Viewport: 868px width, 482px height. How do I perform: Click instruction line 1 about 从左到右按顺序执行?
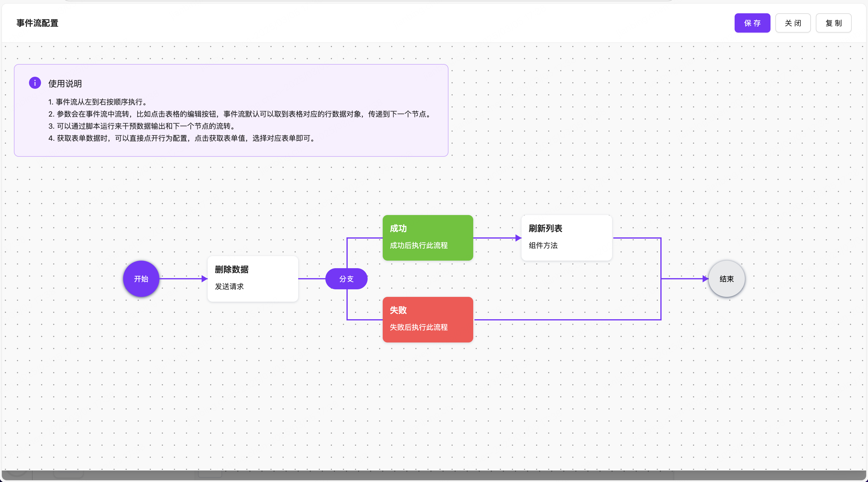99,102
